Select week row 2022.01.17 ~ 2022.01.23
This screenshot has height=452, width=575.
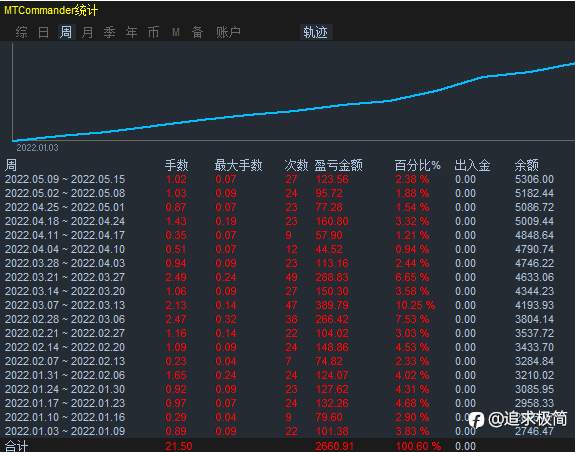(x=279, y=403)
